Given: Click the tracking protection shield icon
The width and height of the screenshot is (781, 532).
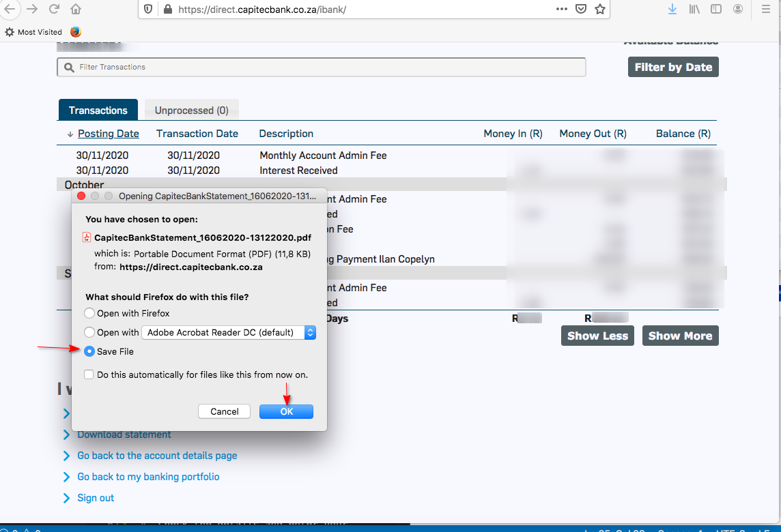Looking at the screenshot, I should [147, 10].
